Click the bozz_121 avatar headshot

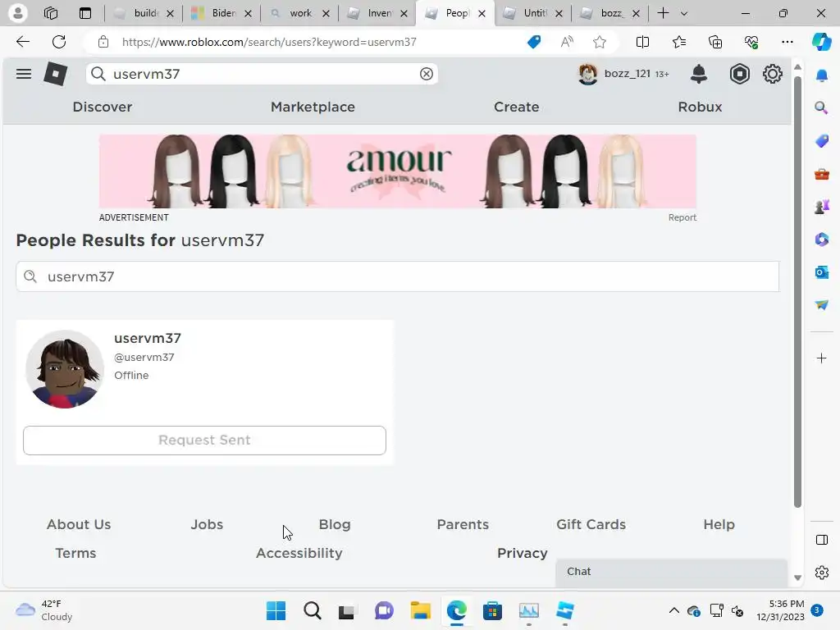click(x=587, y=74)
